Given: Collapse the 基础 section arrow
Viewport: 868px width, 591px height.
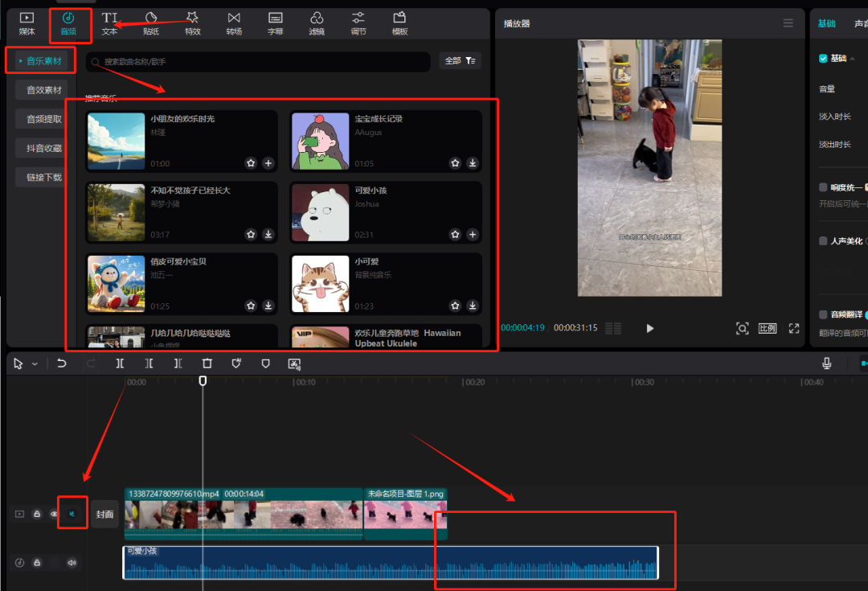Looking at the screenshot, I should [x=853, y=58].
